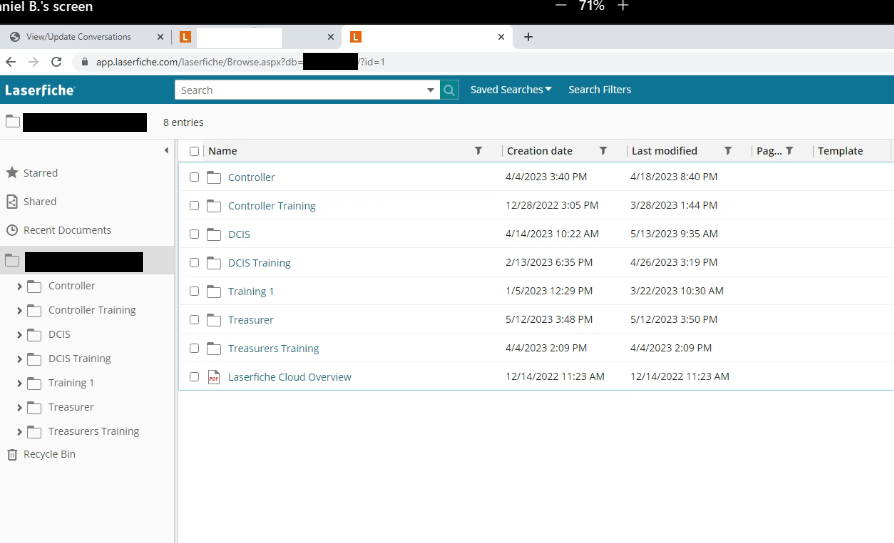The image size is (894, 543).
Task: Zoom out the shared screen view
Action: 560,5
